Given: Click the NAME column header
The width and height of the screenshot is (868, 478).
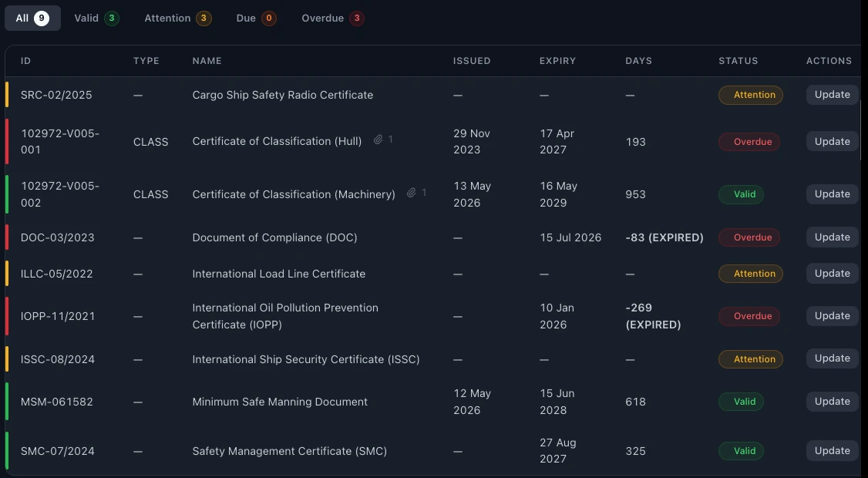Looking at the screenshot, I should coord(207,61).
